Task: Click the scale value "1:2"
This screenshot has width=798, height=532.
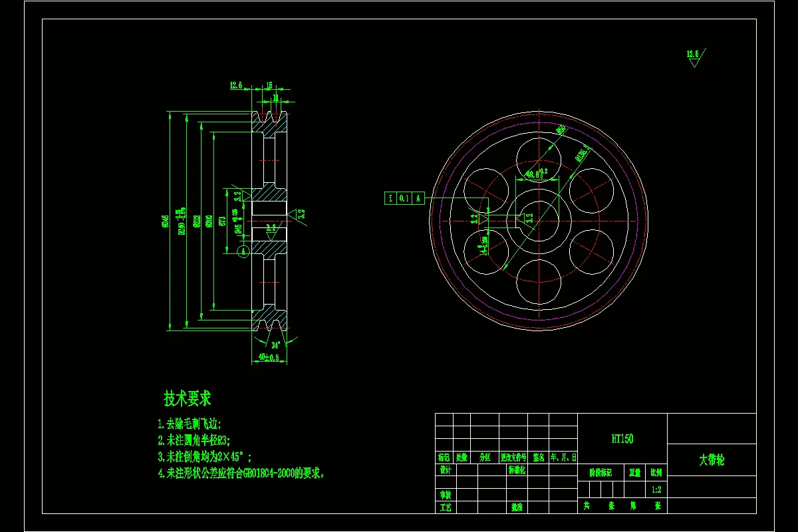Action: tap(656, 489)
